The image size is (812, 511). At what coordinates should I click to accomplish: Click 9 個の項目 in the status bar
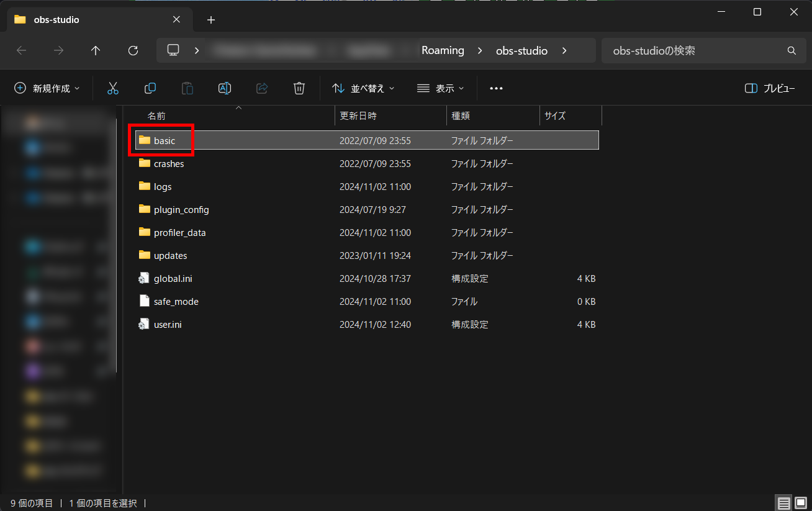[32, 503]
